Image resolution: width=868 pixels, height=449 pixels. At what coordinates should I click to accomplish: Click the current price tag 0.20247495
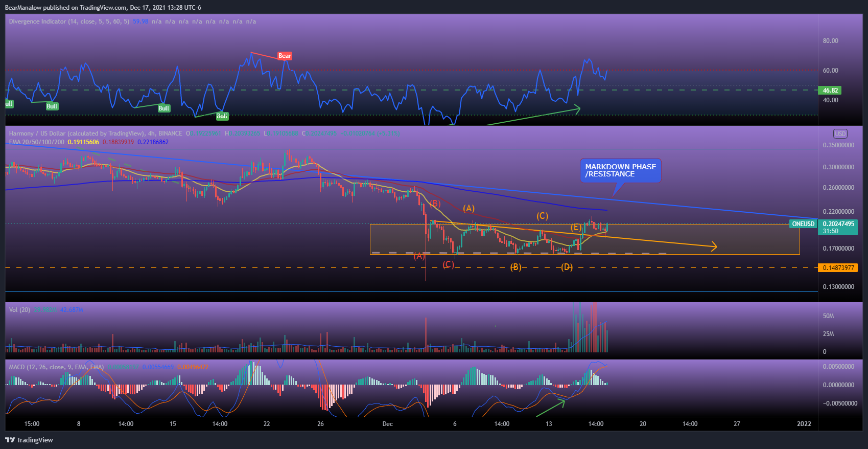coord(838,224)
